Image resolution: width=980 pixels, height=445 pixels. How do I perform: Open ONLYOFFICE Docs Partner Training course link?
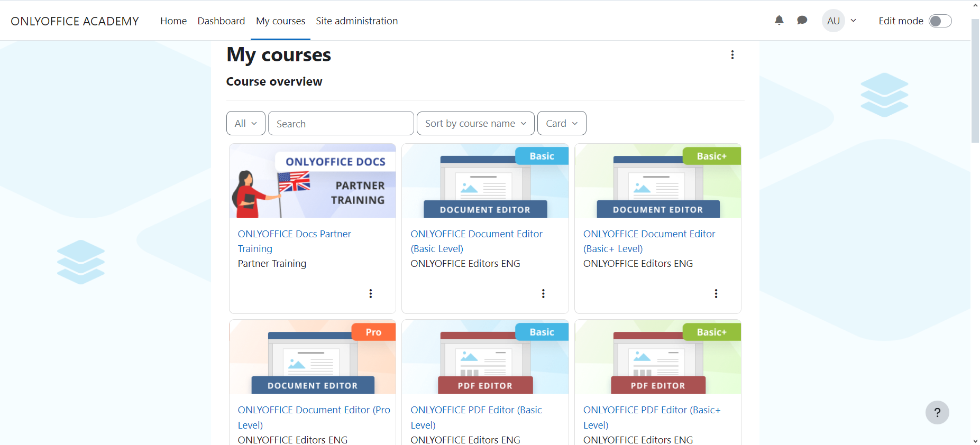(x=294, y=241)
